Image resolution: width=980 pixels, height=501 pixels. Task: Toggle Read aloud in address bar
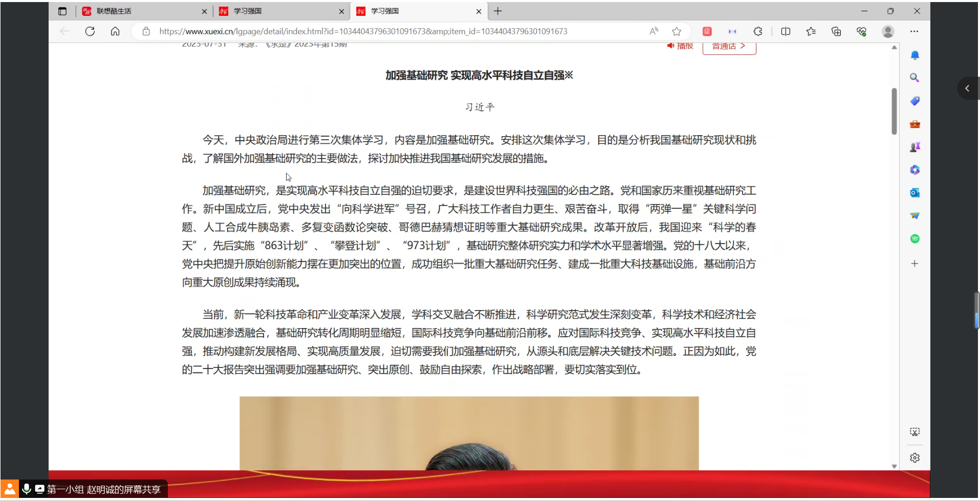[654, 32]
